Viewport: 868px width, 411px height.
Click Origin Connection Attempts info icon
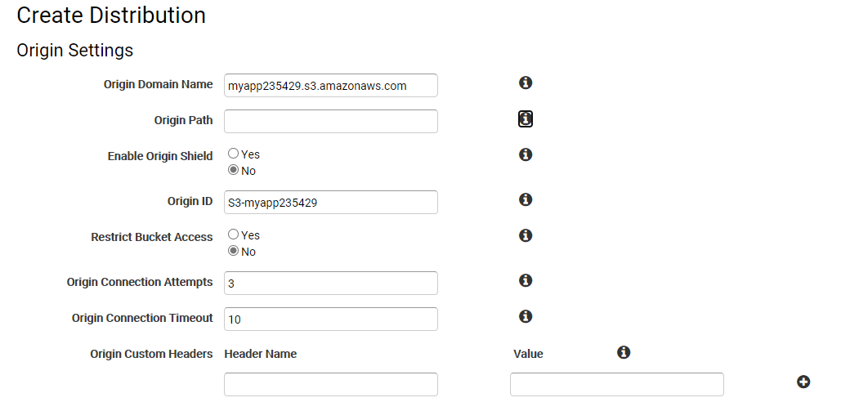pyautogui.click(x=526, y=280)
